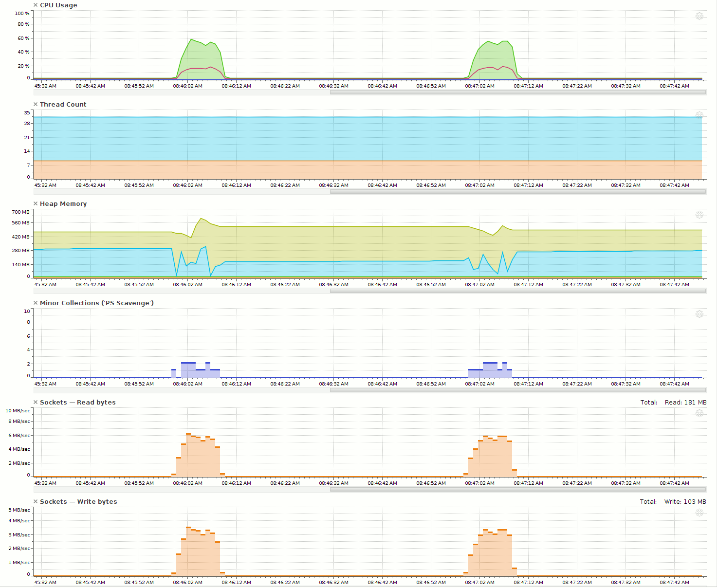
Task: Open settings gear of Thread Count chart
Action: [699, 115]
